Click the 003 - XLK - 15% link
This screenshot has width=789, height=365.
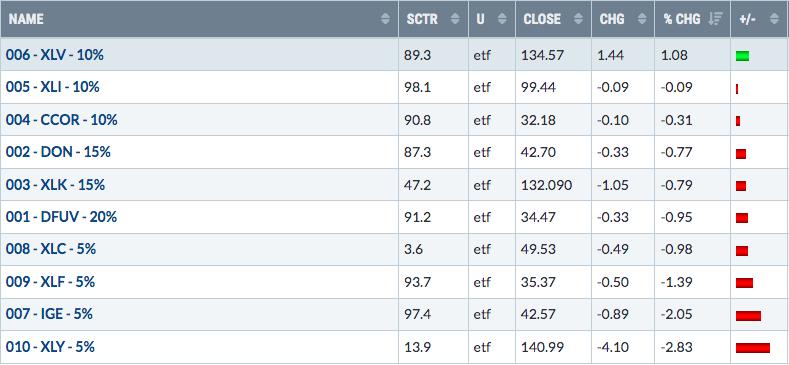tap(55, 185)
